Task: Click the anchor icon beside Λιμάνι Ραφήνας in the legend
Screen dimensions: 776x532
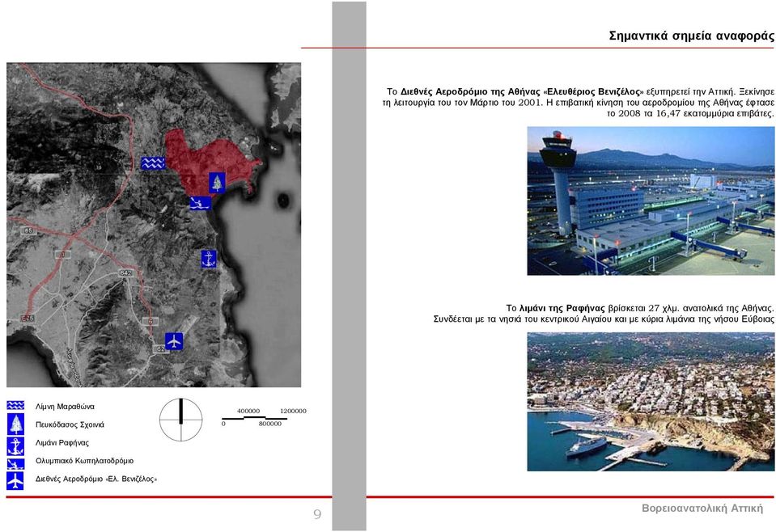Action: pyautogui.click(x=15, y=446)
